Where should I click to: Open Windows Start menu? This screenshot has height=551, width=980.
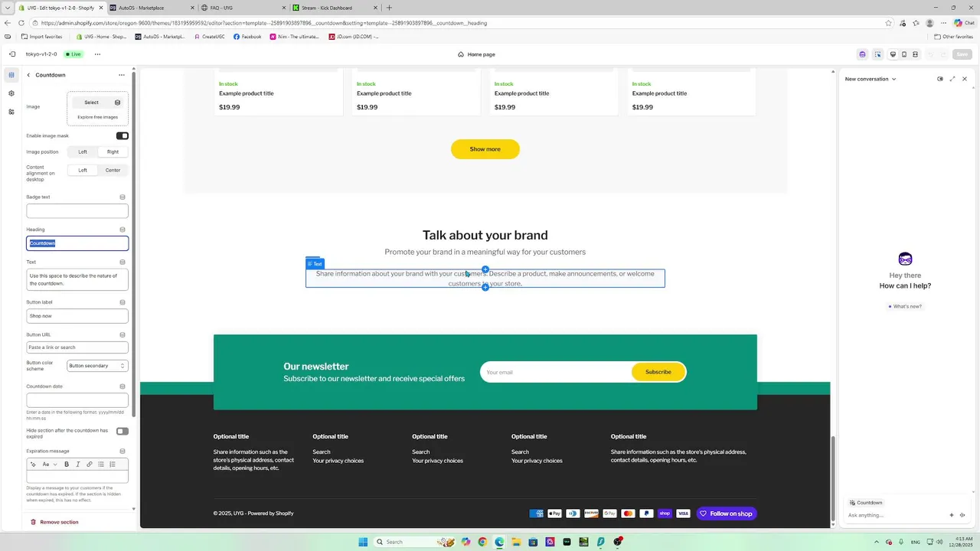tap(363, 542)
